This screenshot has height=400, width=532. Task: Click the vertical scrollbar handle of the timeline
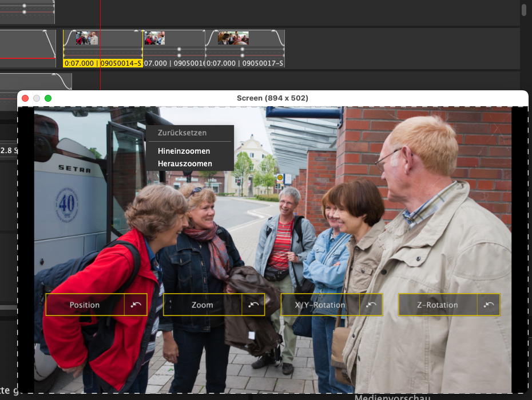coord(524,10)
